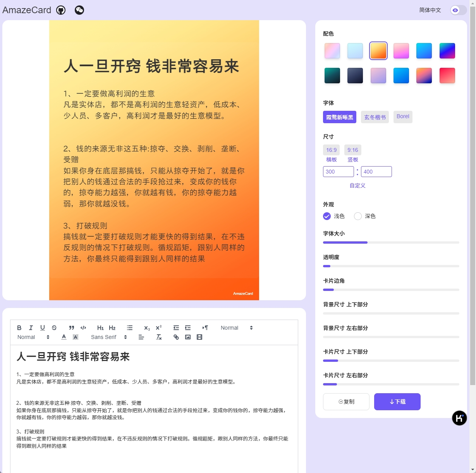Adjust the 透明度 slider
The image size is (476, 473).
click(x=391, y=266)
